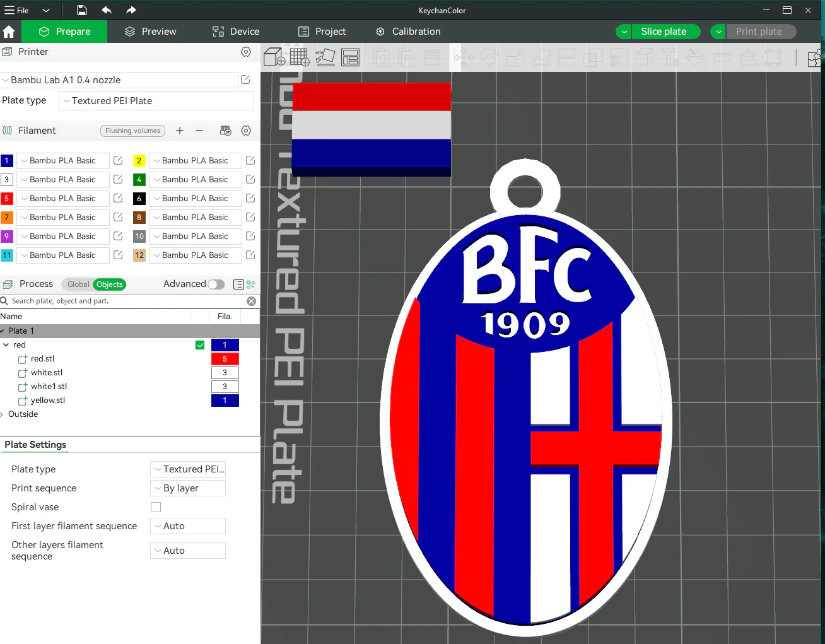825x644 pixels.
Task: Open the Print plate dropdown arrow
Action: coord(718,32)
